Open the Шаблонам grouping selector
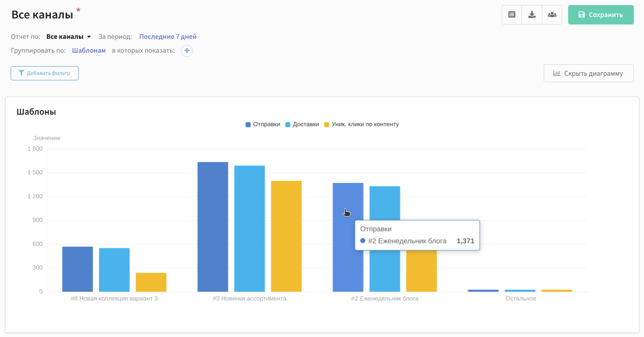The height and width of the screenshot is (337, 644). click(89, 50)
